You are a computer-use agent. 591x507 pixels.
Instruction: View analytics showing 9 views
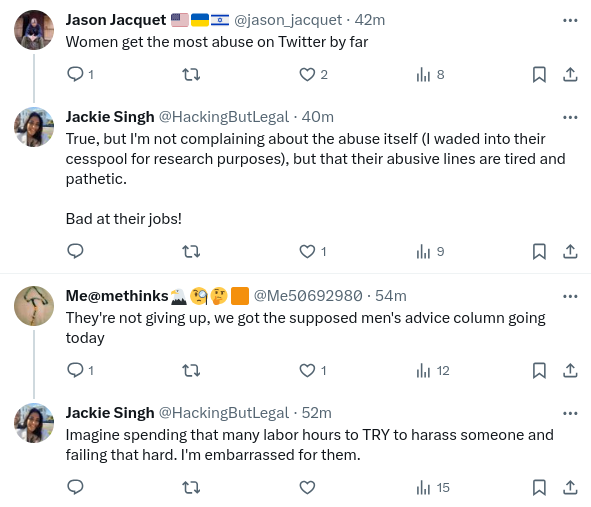coord(430,251)
